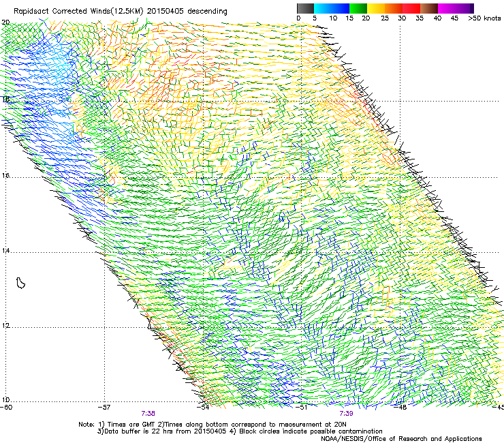Click the red 30-35 knots legend swatch
504x443 pixels.
point(411,8)
